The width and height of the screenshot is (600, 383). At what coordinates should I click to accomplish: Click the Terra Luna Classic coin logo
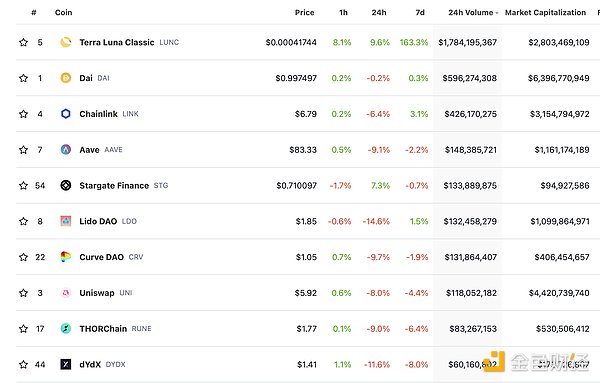click(x=66, y=42)
